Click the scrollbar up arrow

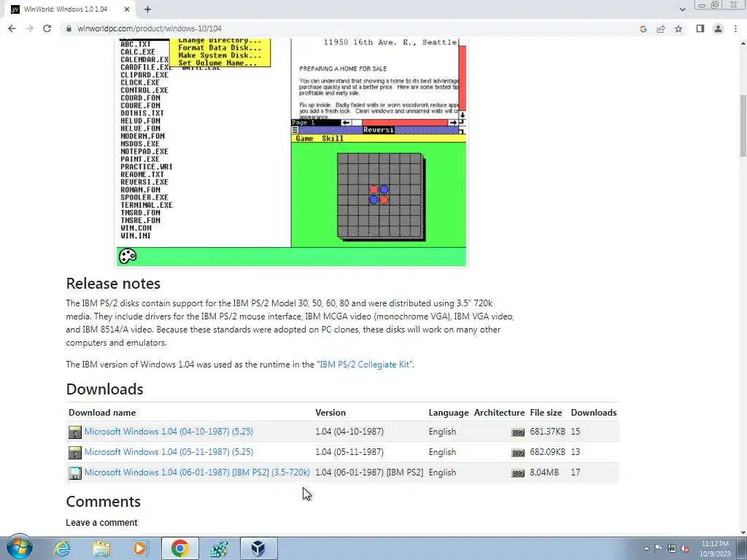(x=743, y=43)
